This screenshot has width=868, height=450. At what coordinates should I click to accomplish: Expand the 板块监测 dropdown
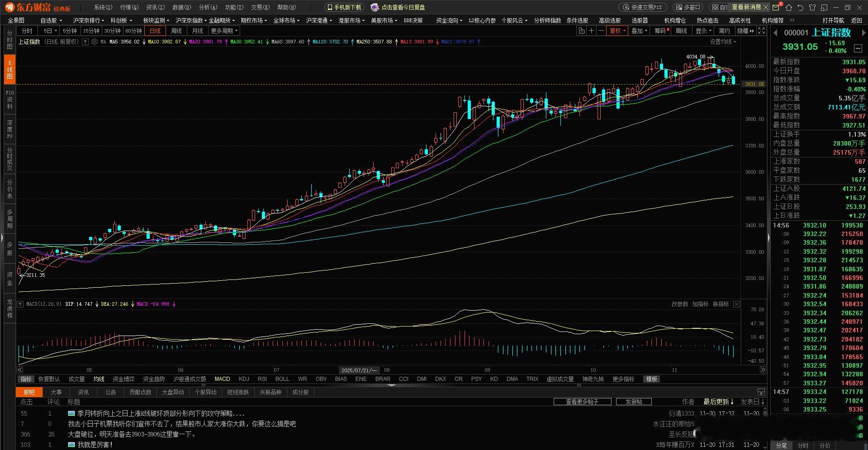[156, 20]
